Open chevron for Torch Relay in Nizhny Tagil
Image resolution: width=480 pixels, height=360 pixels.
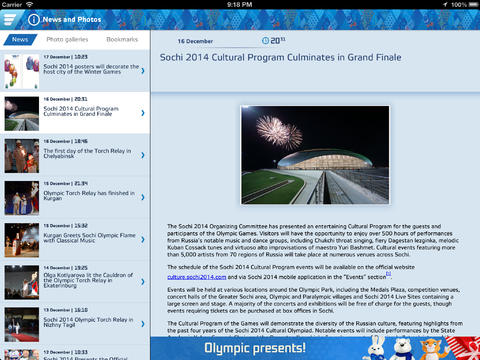[143, 324]
